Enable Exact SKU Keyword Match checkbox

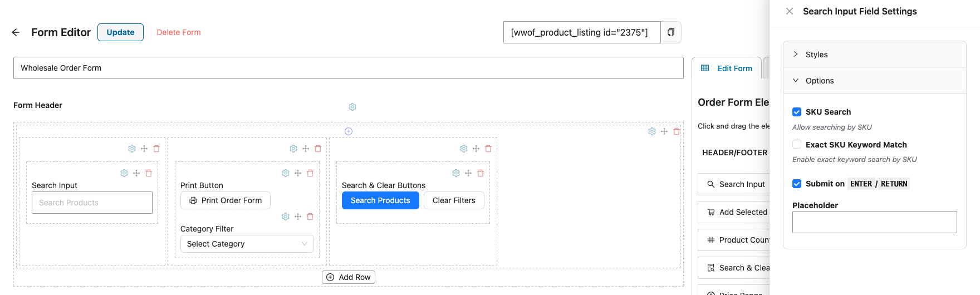pyautogui.click(x=797, y=145)
